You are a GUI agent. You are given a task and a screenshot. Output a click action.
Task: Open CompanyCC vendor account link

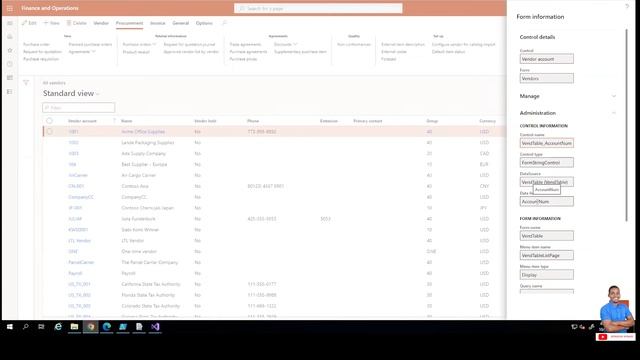coord(81,197)
